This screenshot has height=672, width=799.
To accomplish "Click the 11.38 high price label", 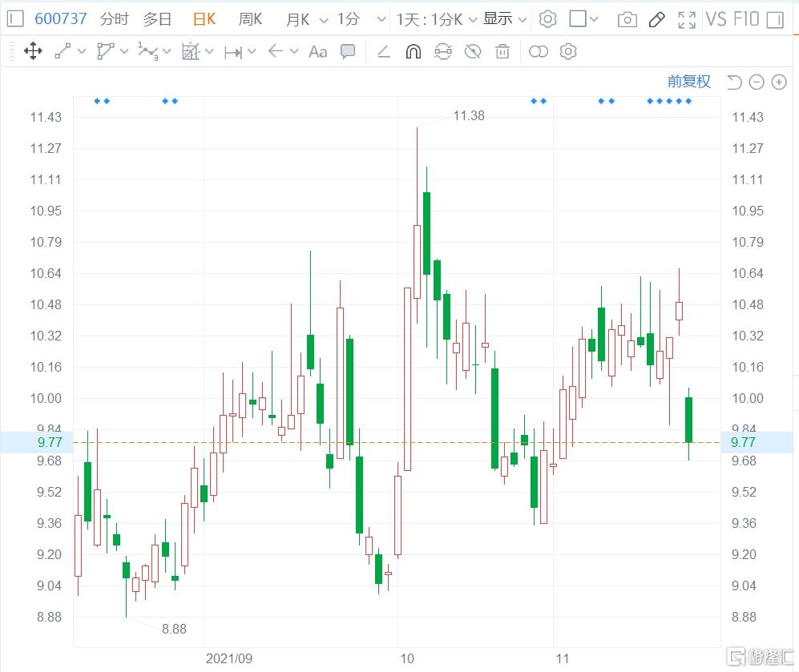I will (x=469, y=116).
